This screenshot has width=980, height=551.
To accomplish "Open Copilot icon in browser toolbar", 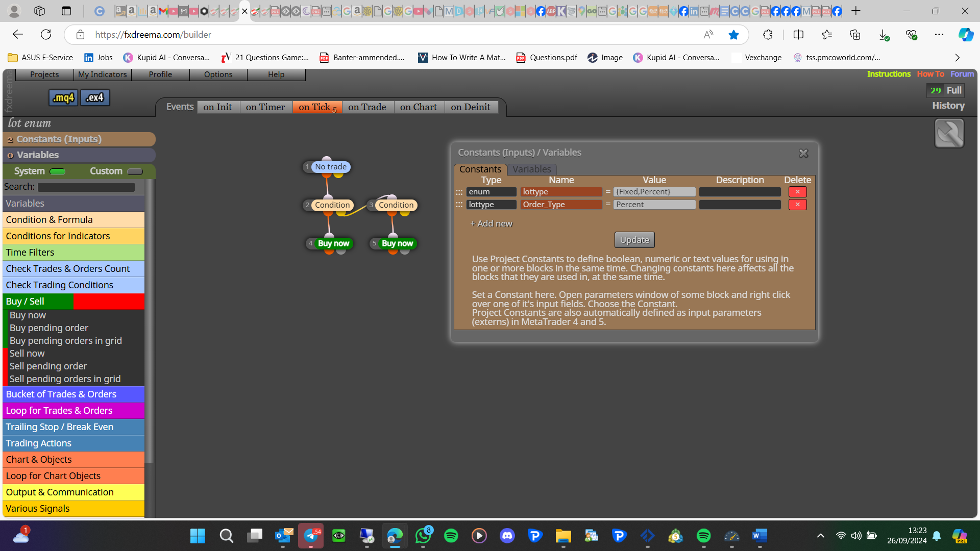I will click(x=965, y=35).
